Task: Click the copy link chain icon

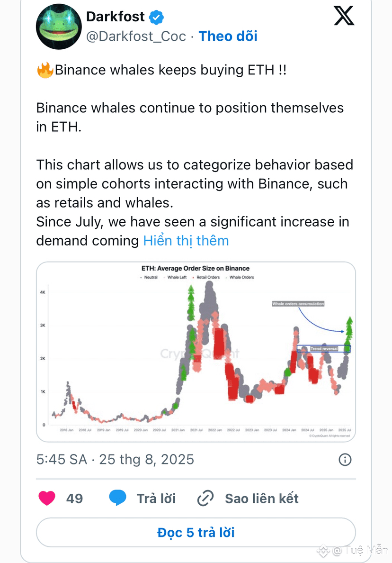Action: pyautogui.click(x=205, y=498)
